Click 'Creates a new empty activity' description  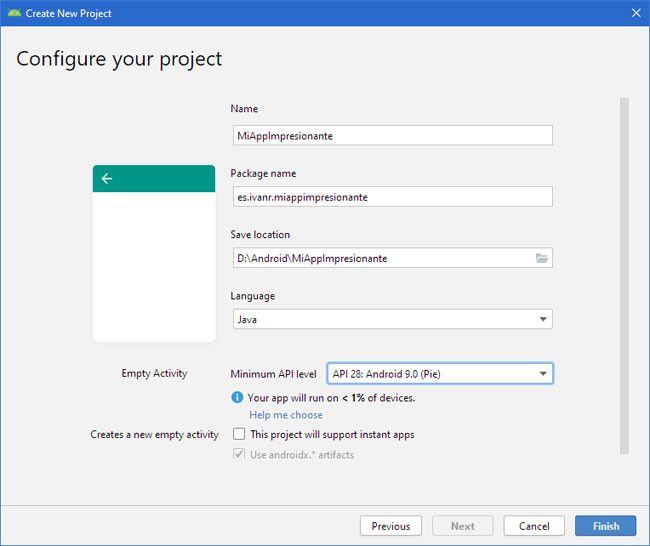(x=154, y=434)
